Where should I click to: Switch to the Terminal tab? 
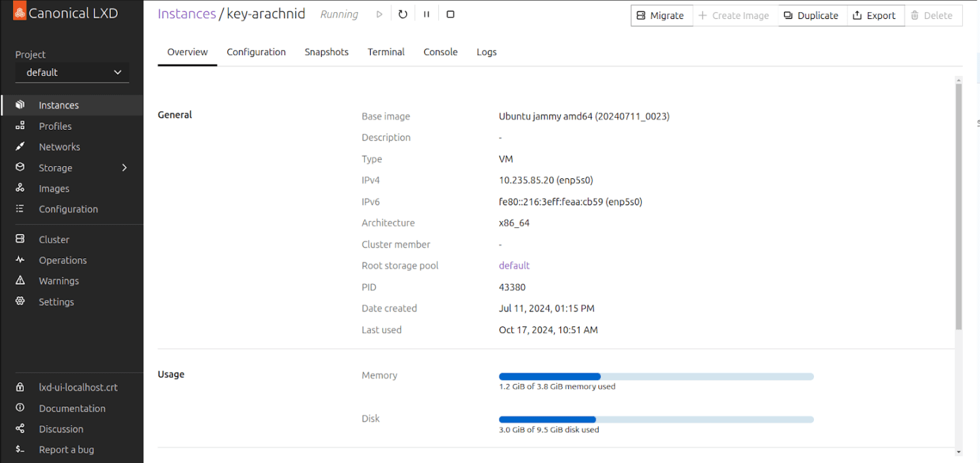pyautogui.click(x=386, y=52)
